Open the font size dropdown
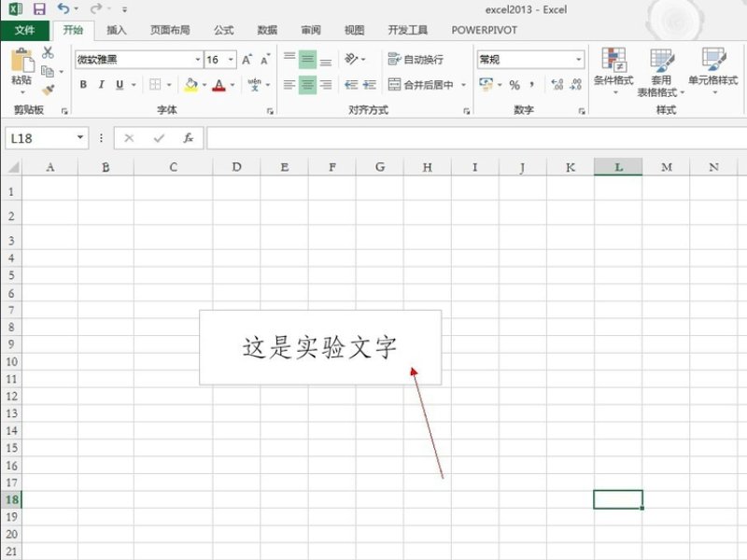The height and width of the screenshot is (560, 747). [231, 59]
